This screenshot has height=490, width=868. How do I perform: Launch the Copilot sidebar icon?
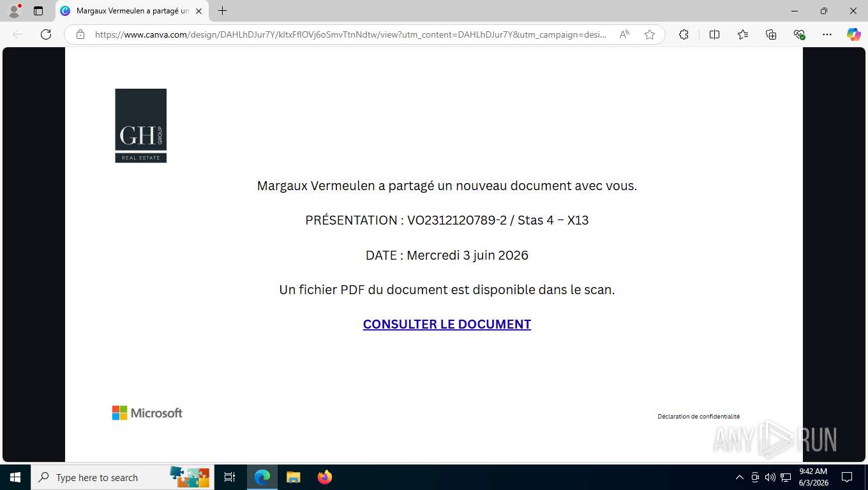point(854,34)
